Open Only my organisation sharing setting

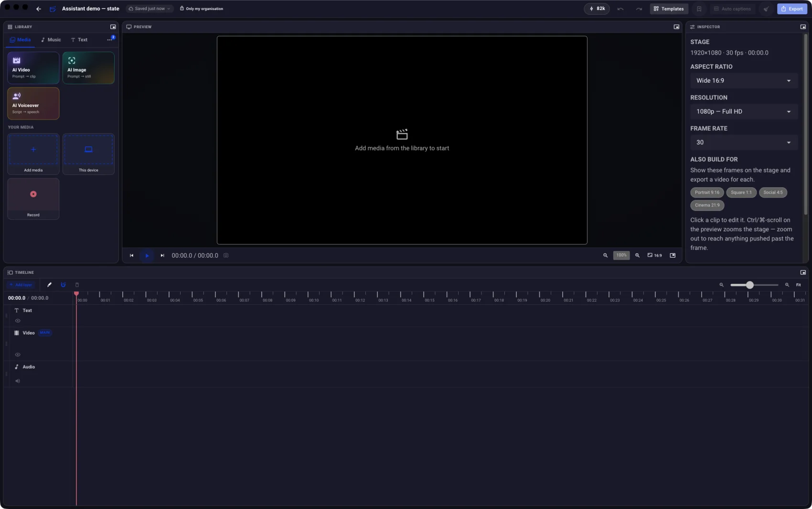pos(202,9)
